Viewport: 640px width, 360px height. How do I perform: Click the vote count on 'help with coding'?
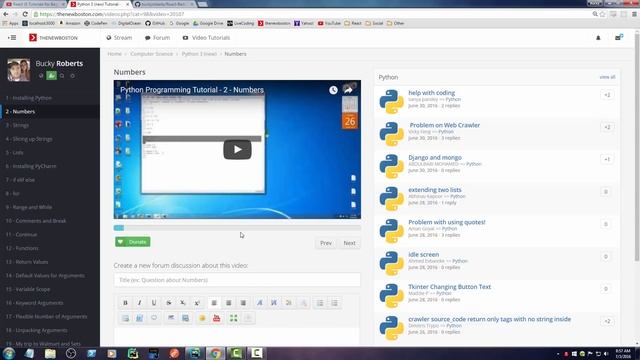point(607,95)
